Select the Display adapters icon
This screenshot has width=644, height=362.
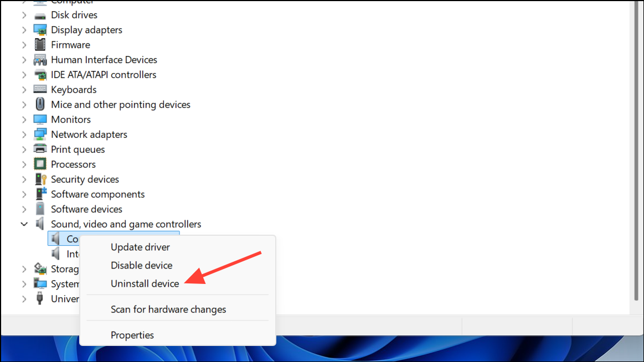point(40,30)
